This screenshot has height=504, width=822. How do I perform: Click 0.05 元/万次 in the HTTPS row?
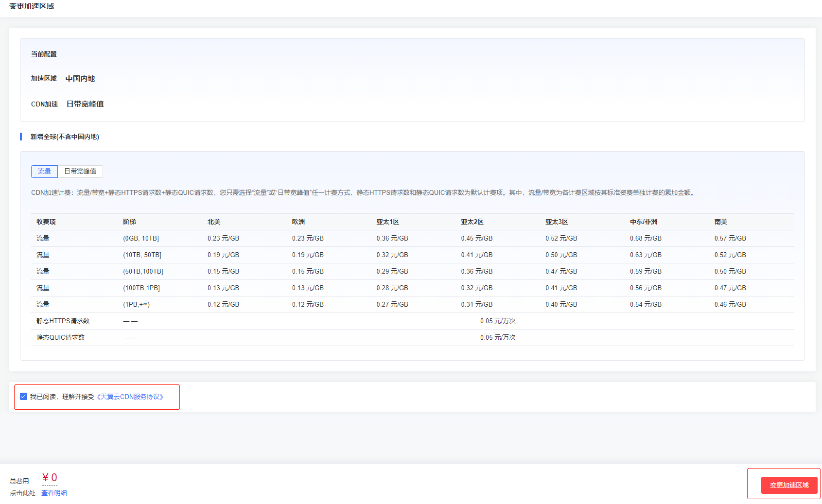[x=498, y=321]
